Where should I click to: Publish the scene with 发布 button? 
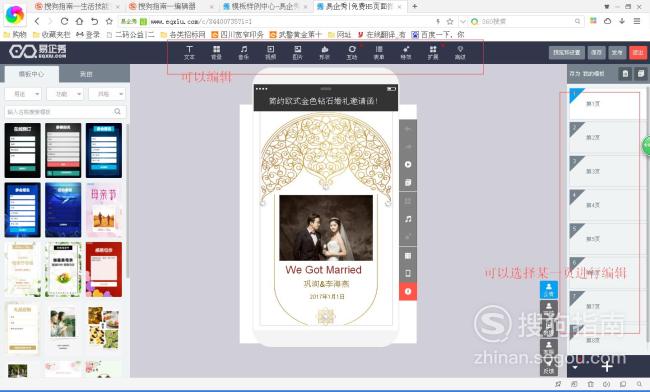coord(617,53)
